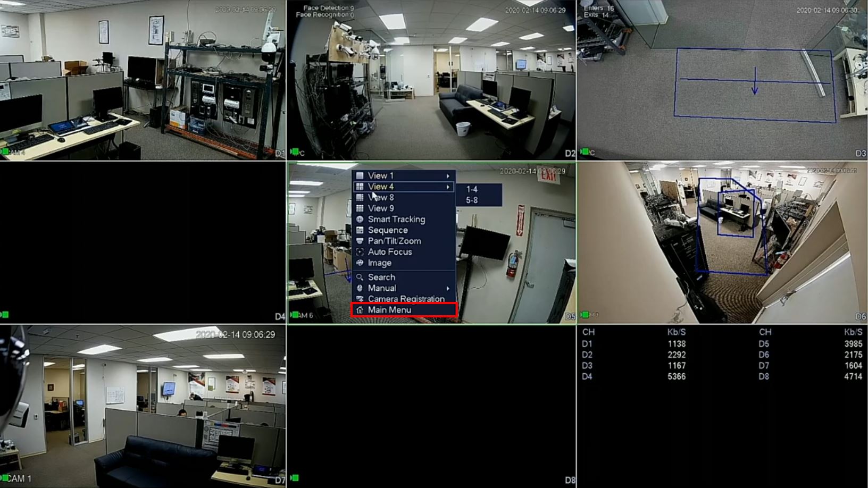Screen dimensions: 868x488
Task: Click the Sequence icon in the context menu
Action: 360,230
